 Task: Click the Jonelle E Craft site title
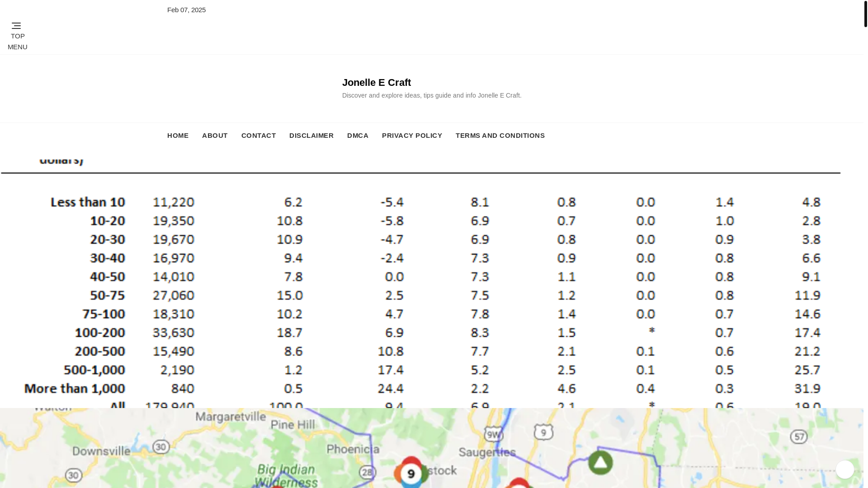pyautogui.click(x=377, y=82)
